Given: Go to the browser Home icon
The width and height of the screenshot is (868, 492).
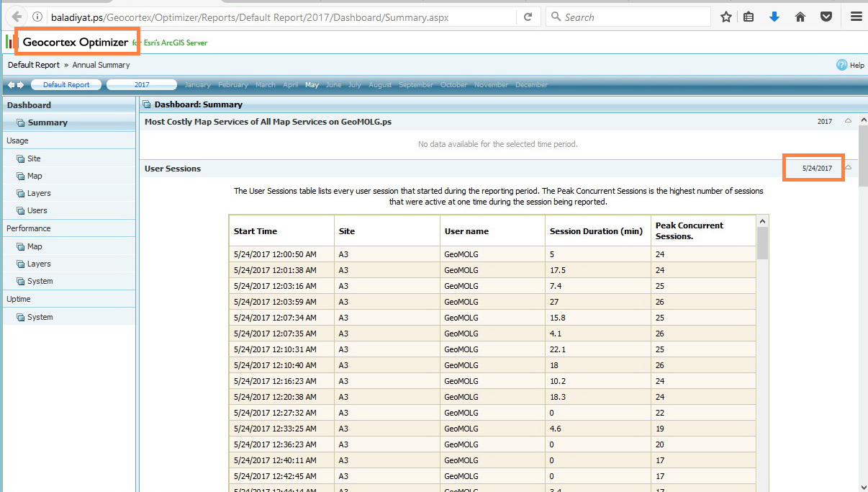Looking at the screenshot, I should click(x=800, y=17).
